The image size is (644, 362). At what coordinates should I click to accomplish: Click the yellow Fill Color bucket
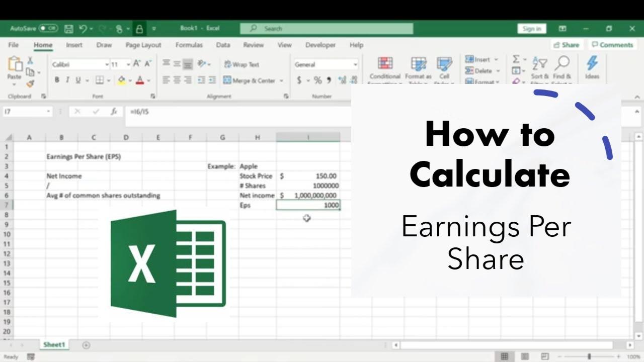(121, 80)
